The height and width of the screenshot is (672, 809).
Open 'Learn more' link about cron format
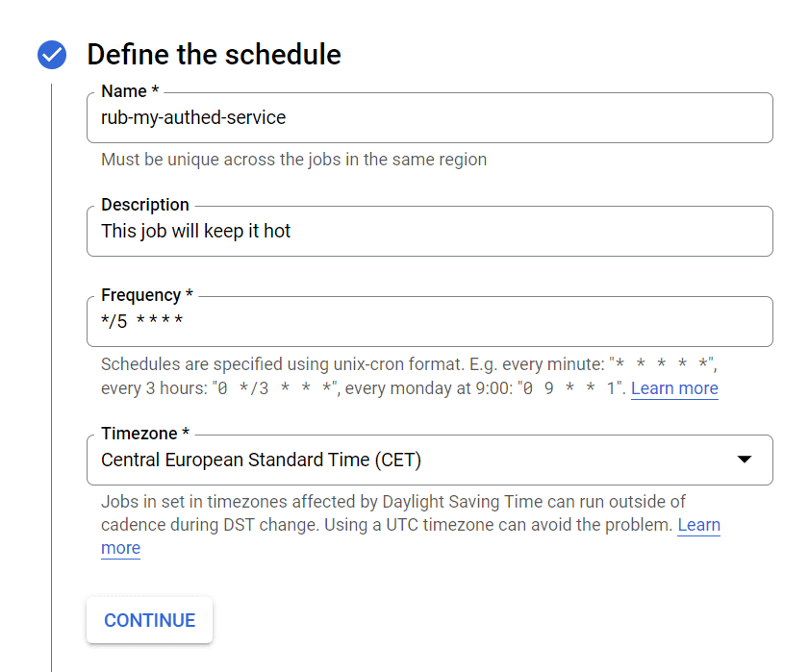pos(674,388)
